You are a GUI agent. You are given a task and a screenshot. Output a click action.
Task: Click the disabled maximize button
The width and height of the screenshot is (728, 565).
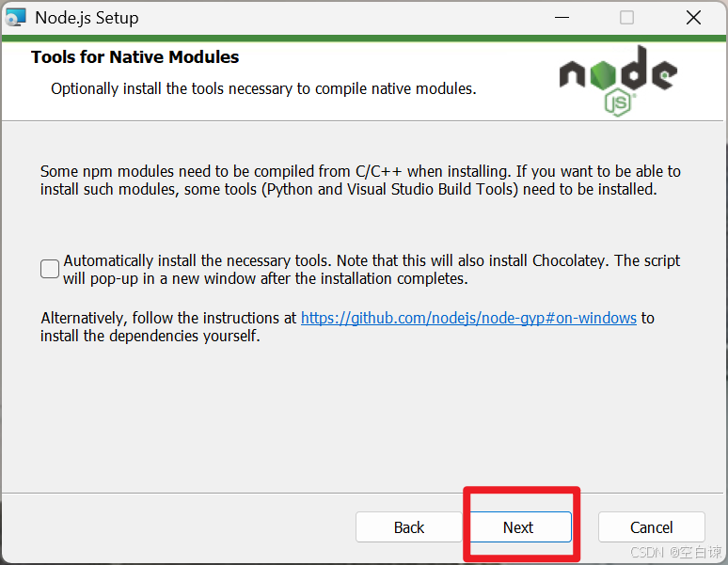pos(626,18)
